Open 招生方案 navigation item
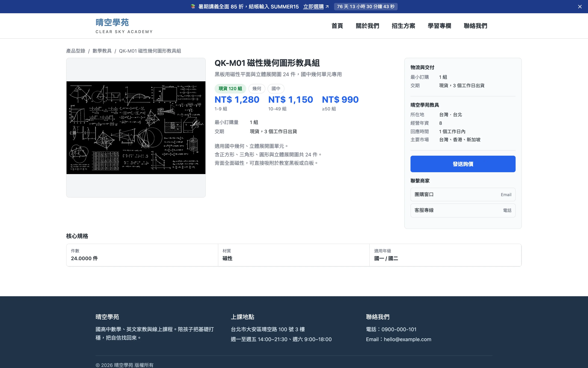Viewport: 588px width, 368px height. (403, 26)
